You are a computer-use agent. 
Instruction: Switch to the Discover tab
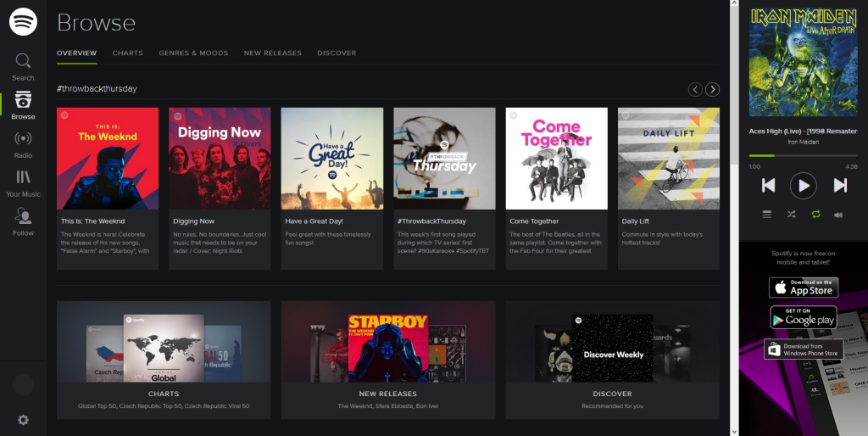pyautogui.click(x=337, y=53)
